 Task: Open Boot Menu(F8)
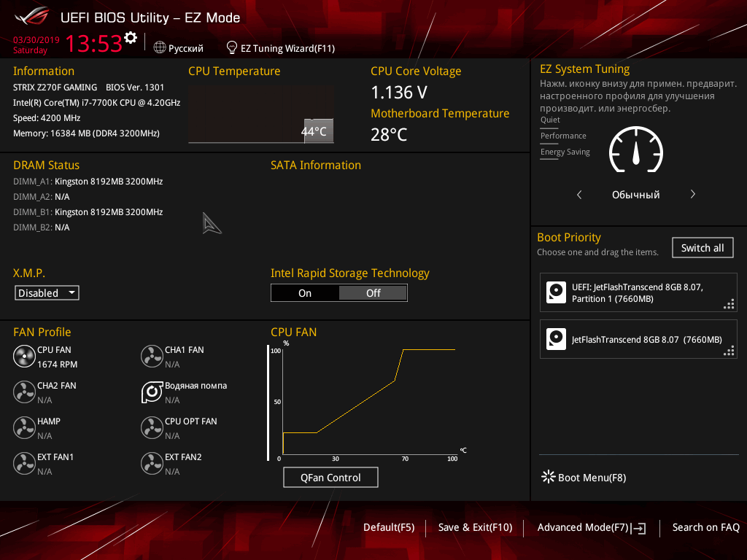point(592,478)
